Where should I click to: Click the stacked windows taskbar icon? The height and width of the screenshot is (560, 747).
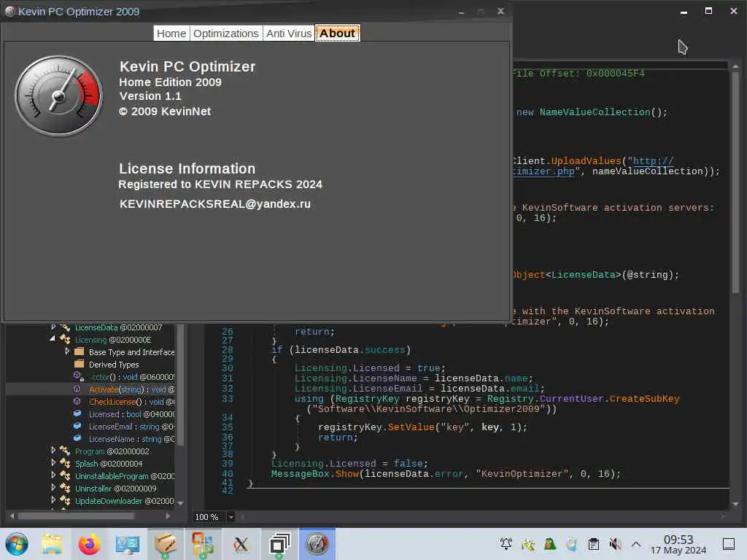click(279, 544)
